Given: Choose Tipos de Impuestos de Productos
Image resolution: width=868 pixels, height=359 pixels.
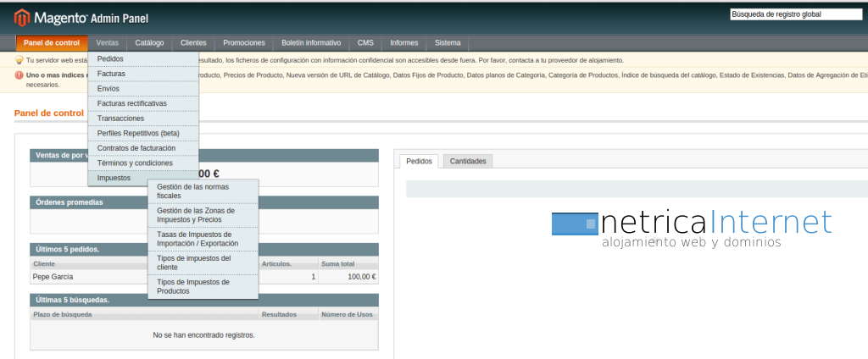Looking at the screenshot, I should pyautogui.click(x=203, y=286).
